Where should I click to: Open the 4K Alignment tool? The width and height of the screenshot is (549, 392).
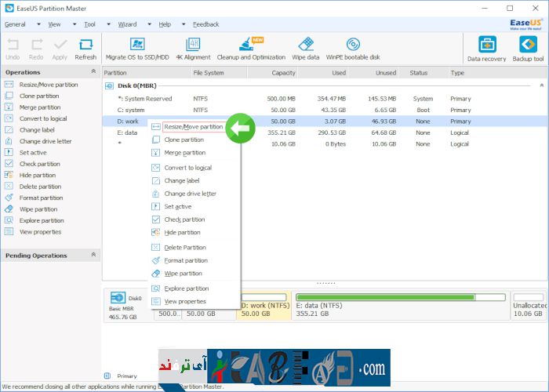192,45
